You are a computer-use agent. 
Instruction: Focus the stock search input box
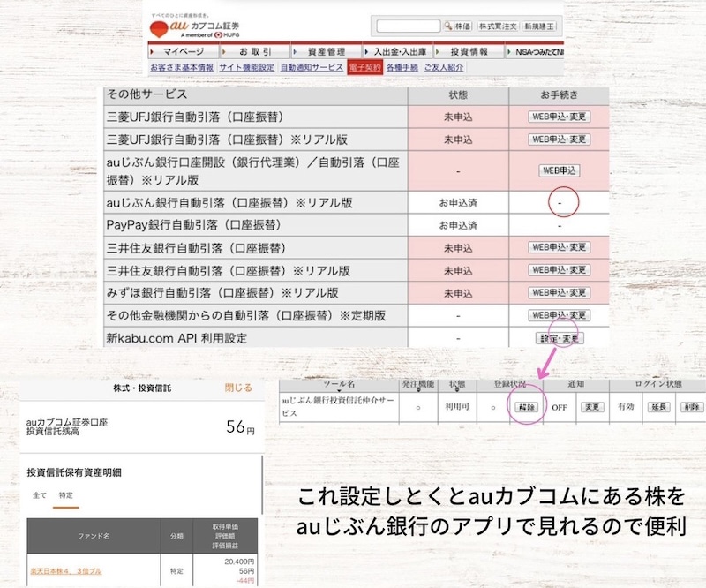coord(408,26)
